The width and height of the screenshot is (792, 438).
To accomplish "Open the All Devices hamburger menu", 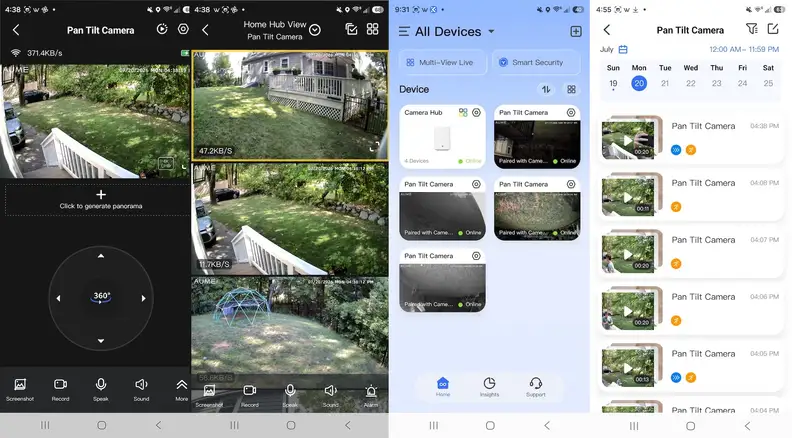I will point(404,31).
